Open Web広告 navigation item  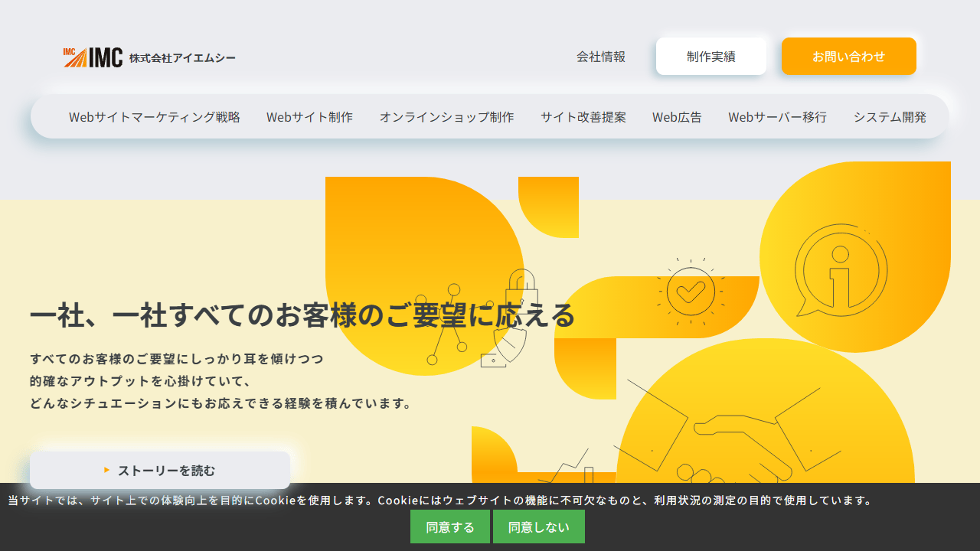coord(677,117)
